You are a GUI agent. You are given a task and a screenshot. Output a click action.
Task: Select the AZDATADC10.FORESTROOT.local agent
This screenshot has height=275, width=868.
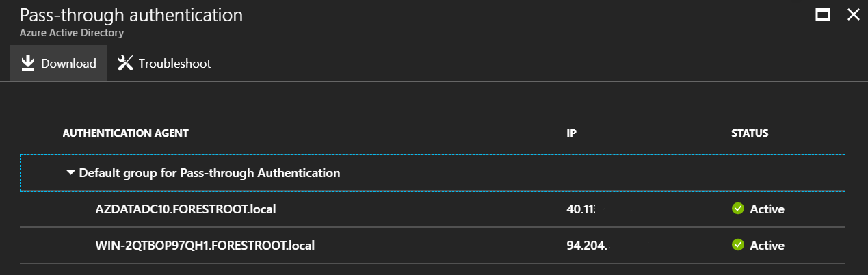tap(185, 209)
